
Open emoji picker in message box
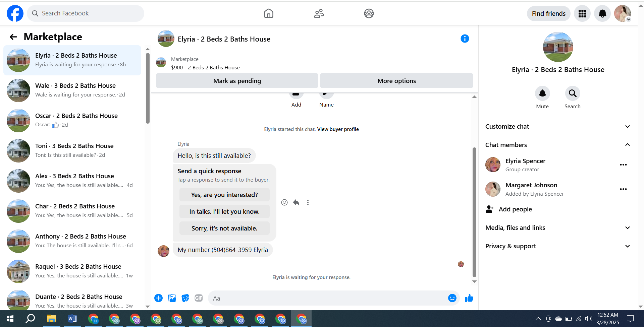452,298
